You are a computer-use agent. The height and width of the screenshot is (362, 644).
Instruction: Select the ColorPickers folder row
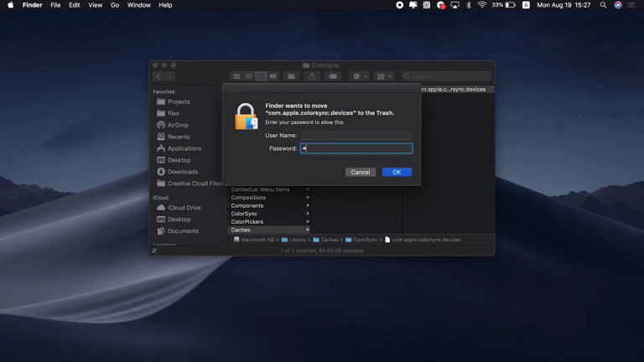point(269,221)
